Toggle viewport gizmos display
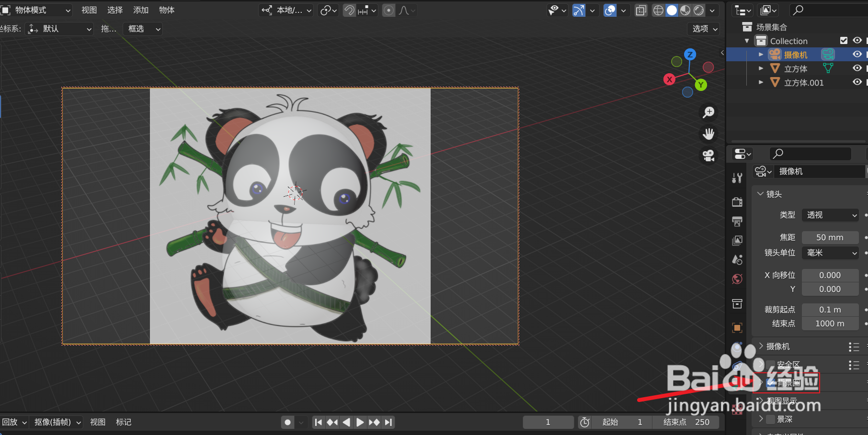The width and height of the screenshot is (868, 435). (x=579, y=10)
